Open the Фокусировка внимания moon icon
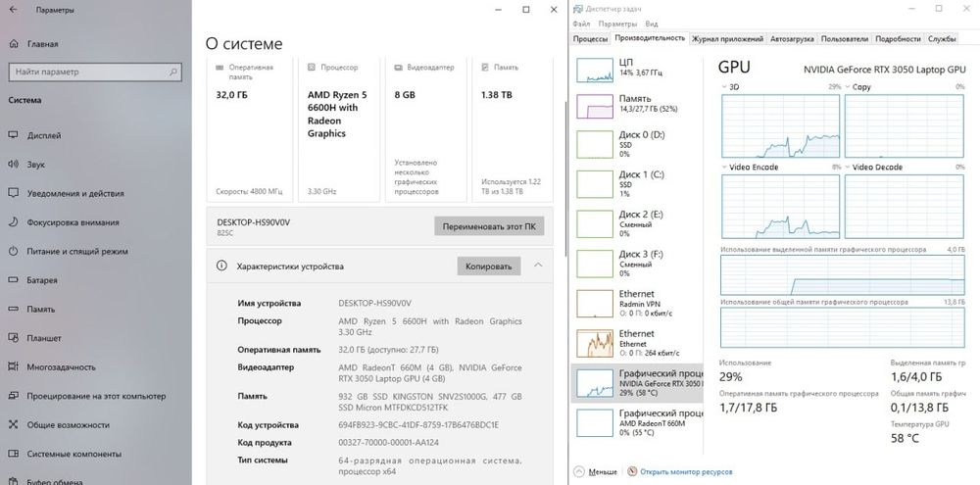Screen dimensions: 980x485 click(13, 221)
